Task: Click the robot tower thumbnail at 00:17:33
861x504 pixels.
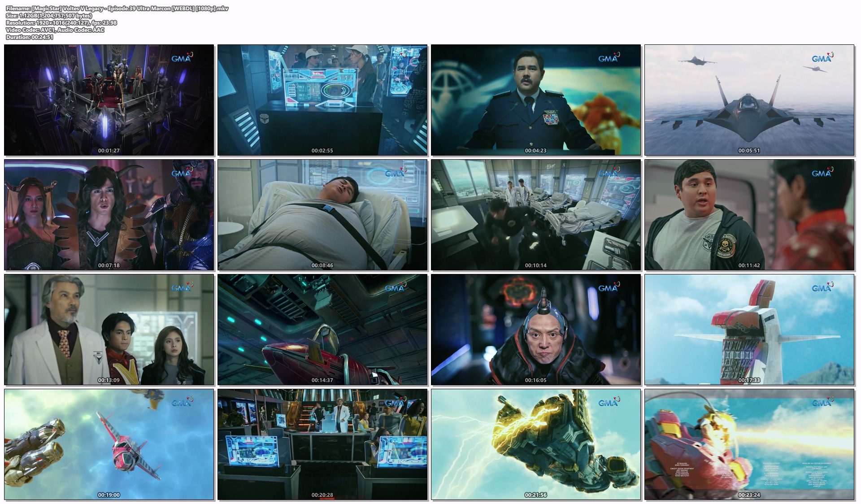Action: [x=749, y=330]
